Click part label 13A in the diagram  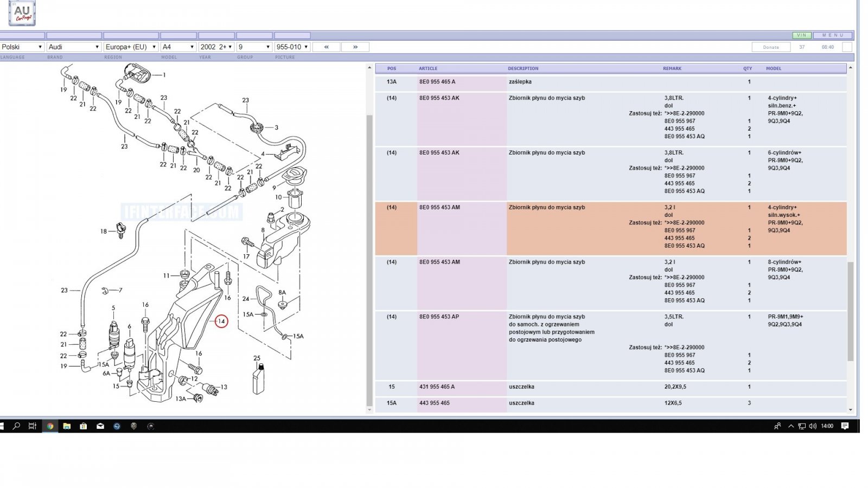[181, 399]
